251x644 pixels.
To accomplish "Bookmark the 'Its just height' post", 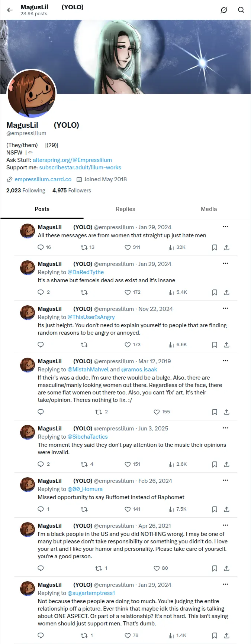I will click(x=215, y=345).
